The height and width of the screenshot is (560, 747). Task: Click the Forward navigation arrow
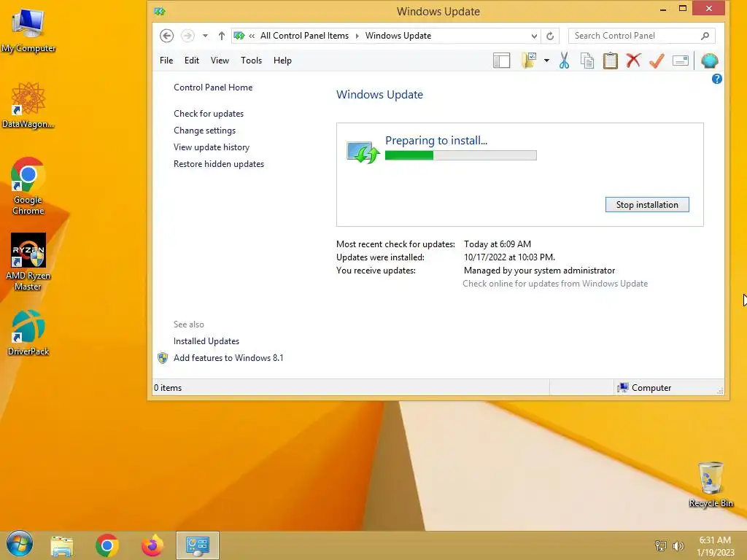(187, 36)
